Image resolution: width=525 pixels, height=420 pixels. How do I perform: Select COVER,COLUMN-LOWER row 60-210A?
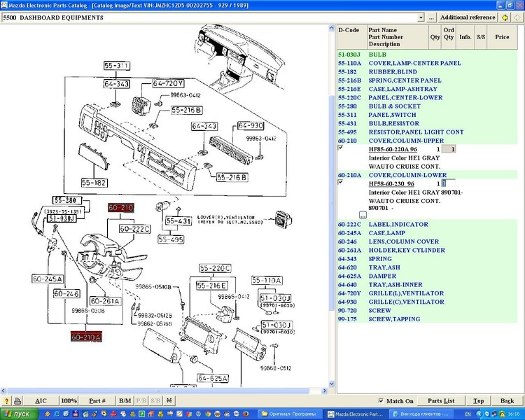pyautogui.click(x=427, y=175)
